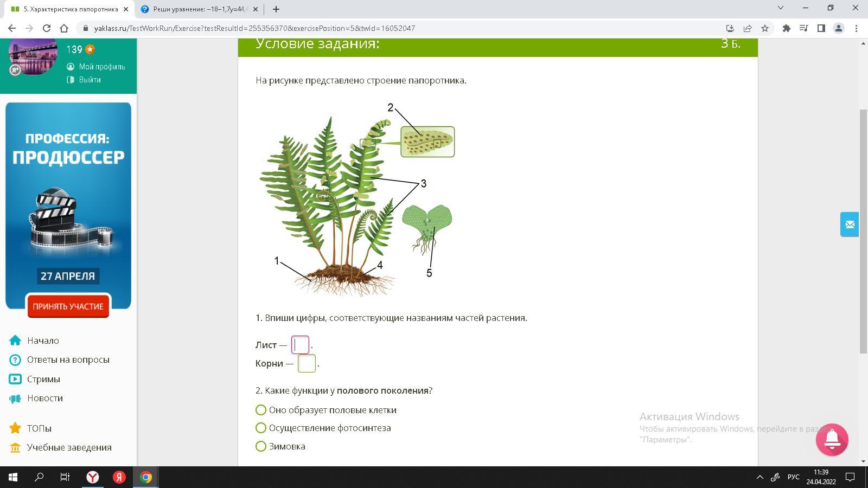Open the user profile photo
The height and width of the screenshot is (488, 868).
[x=33, y=56]
